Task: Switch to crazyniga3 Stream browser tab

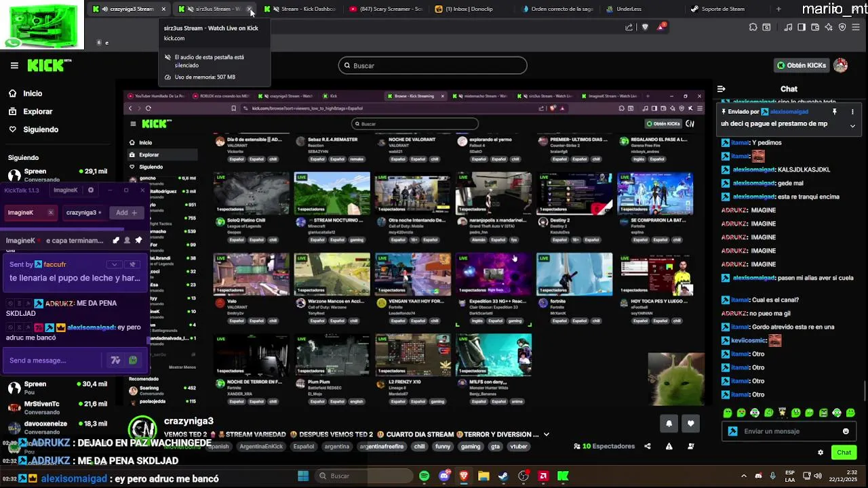Action: coord(127,9)
